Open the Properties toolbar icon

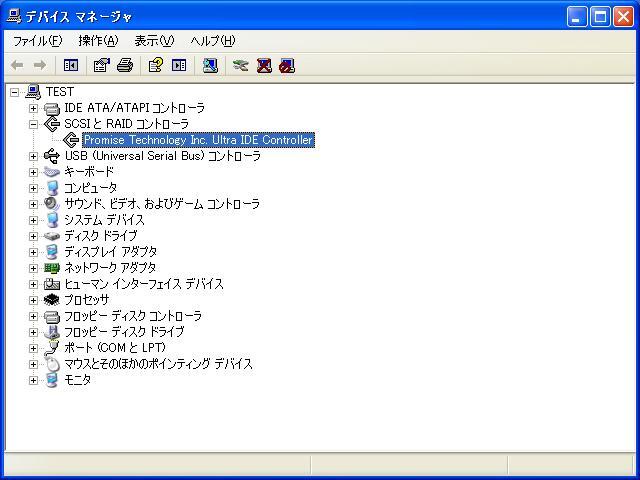[102, 65]
